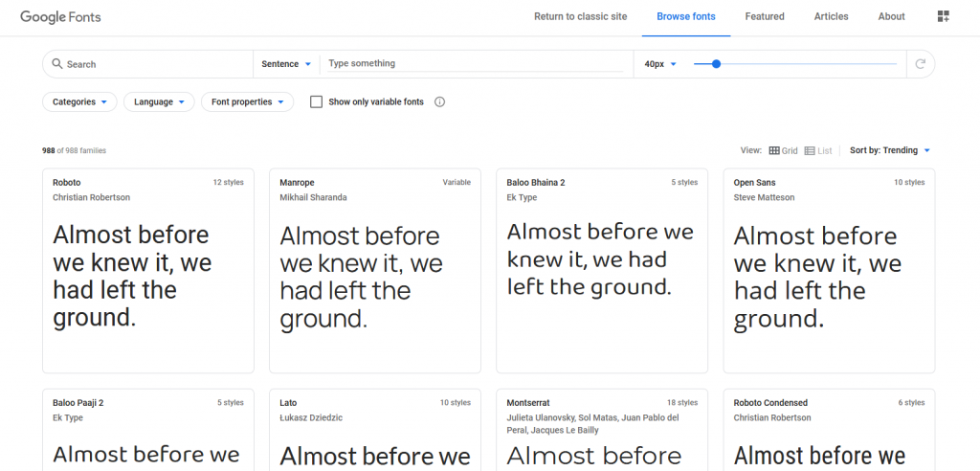The width and height of the screenshot is (980, 471).
Task: Open the selected families grid icon
Action: pos(943,17)
